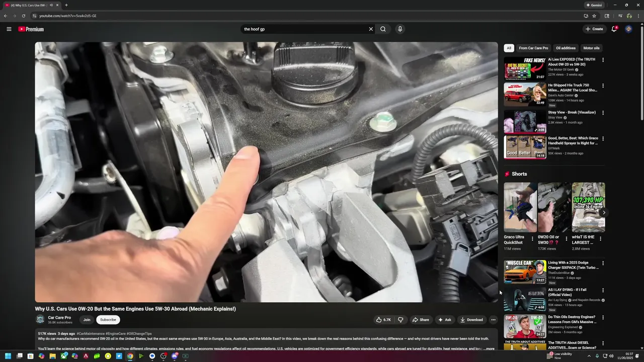Join the Car Care Pro channel
This screenshot has height=362, width=644.
tap(87, 320)
